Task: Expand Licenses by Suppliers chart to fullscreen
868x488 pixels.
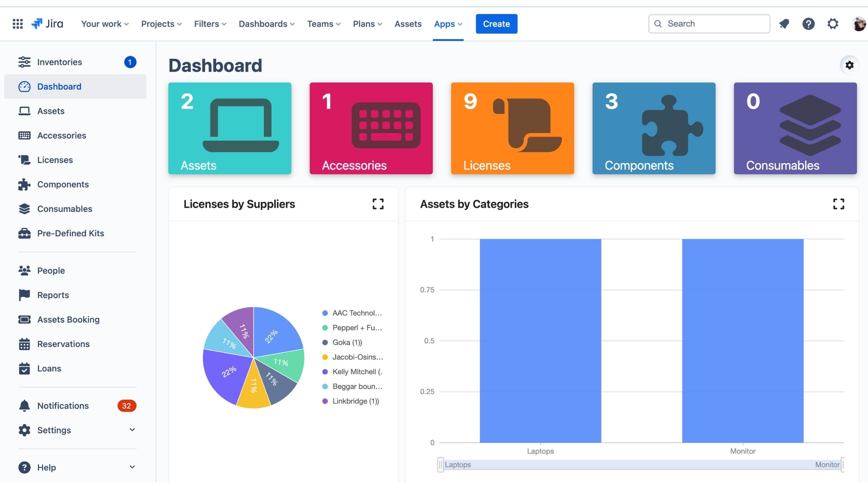Action: click(x=378, y=204)
